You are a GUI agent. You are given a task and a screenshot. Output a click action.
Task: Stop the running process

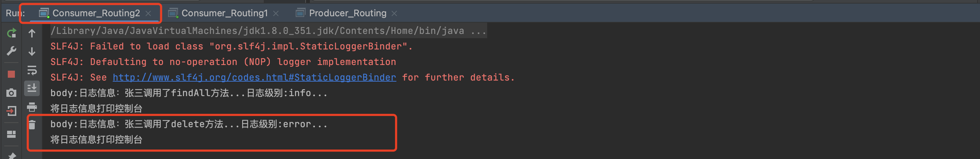[x=11, y=74]
